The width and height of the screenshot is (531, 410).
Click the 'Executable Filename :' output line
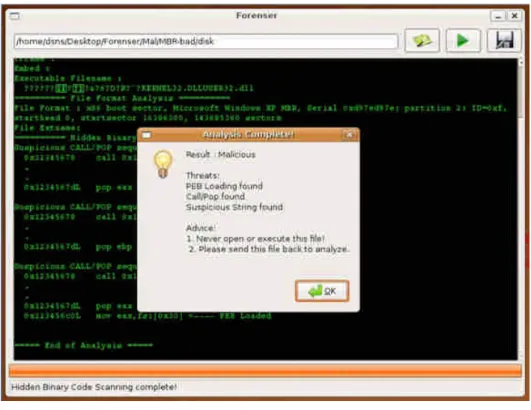[68, 79]
